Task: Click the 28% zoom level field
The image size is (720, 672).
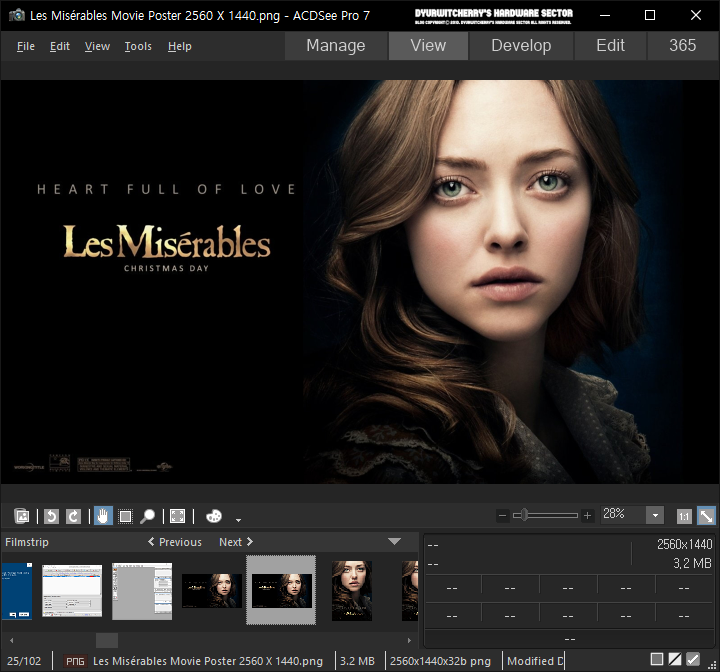Action: click(623, 514)
